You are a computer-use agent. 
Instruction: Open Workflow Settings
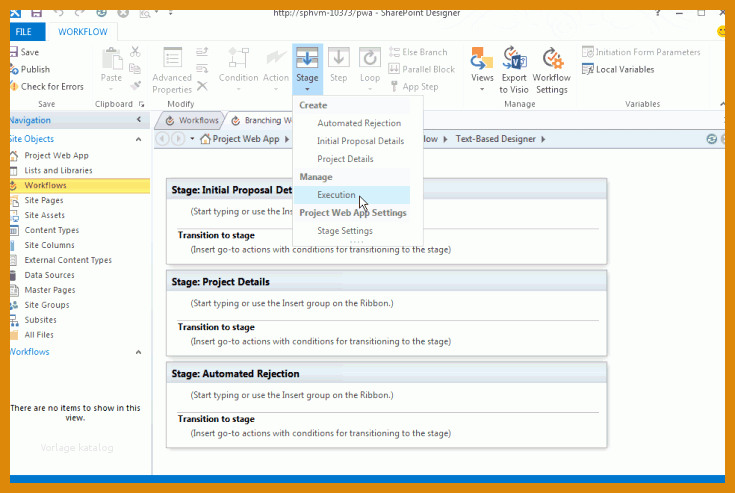click(552, 70)
